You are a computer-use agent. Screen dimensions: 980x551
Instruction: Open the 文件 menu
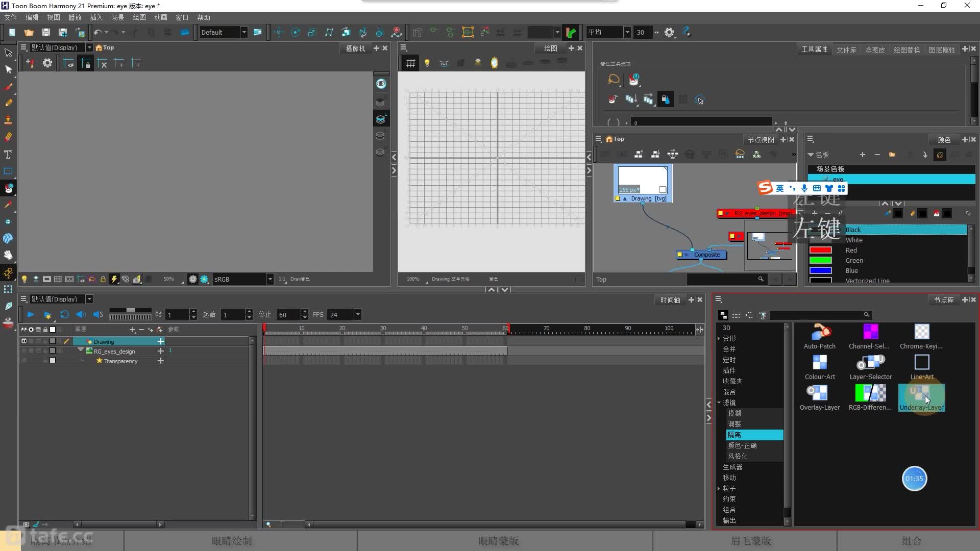(11, 17)
